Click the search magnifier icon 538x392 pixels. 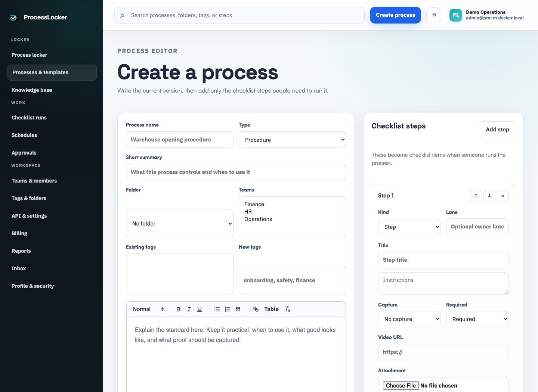(x=122, y=16)
